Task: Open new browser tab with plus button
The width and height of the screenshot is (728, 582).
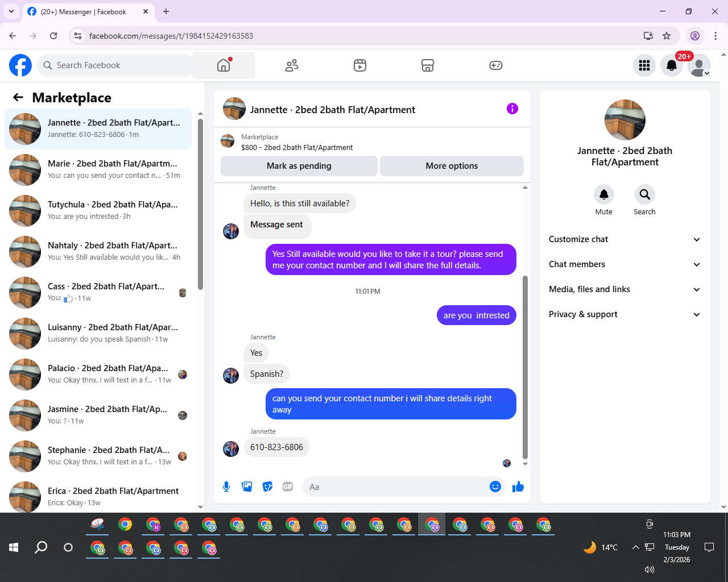Action: [x=166, y=11]
